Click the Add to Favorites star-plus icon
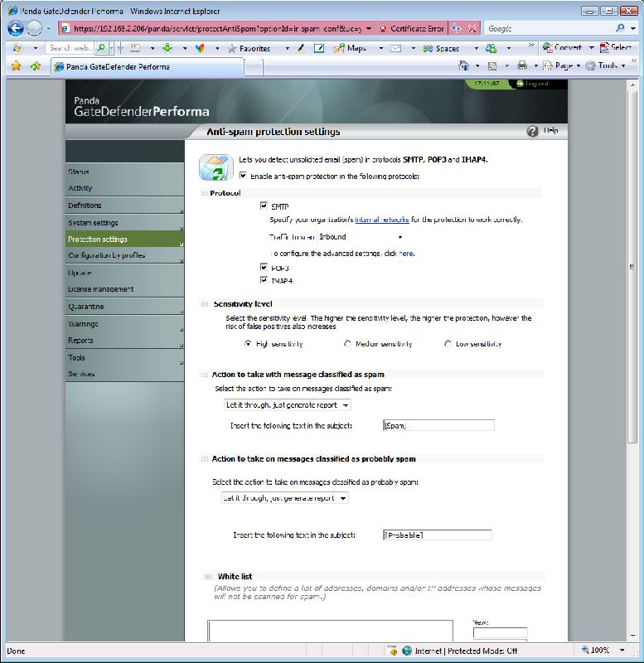 click(36, 66)
